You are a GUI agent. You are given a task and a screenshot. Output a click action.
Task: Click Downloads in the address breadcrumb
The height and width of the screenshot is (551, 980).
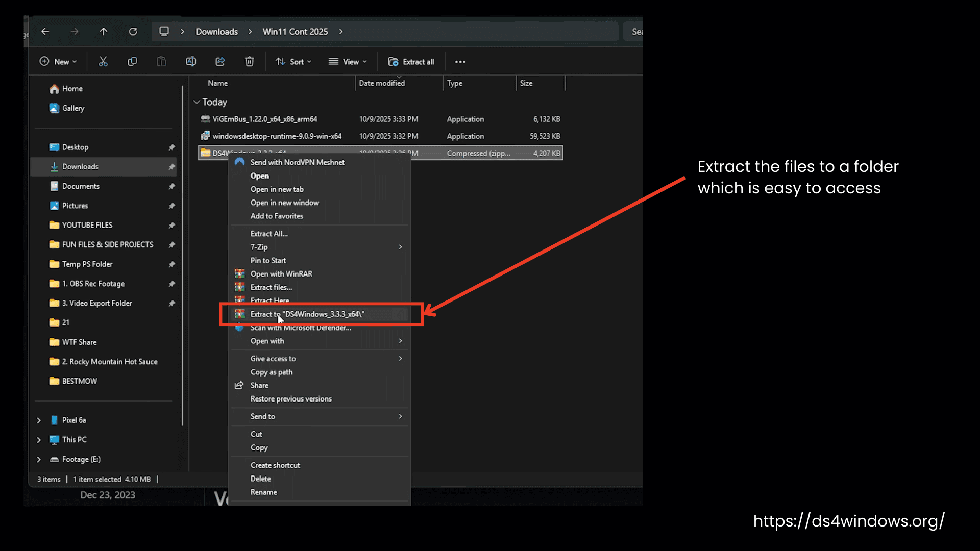217,32
